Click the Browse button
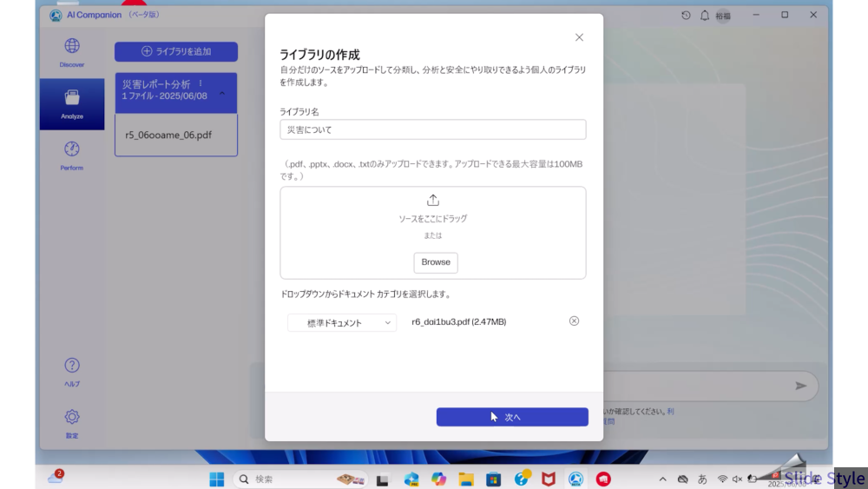This screenshot has width=868, height=489. 436,262
